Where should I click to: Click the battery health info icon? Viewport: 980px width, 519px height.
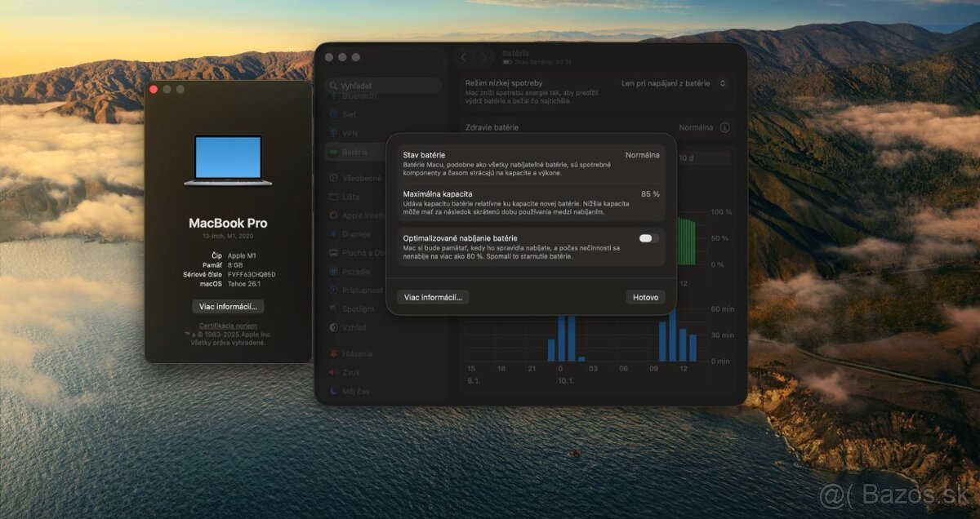(724, 127)
